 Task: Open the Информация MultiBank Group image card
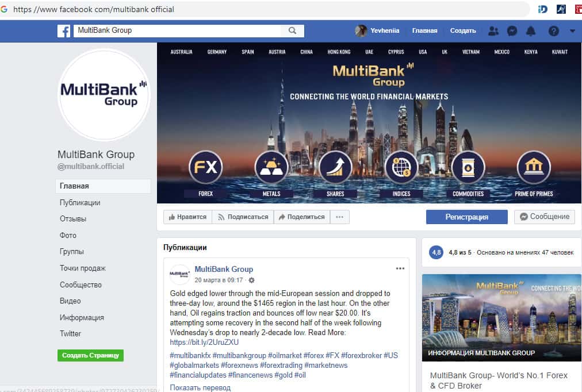501,318
